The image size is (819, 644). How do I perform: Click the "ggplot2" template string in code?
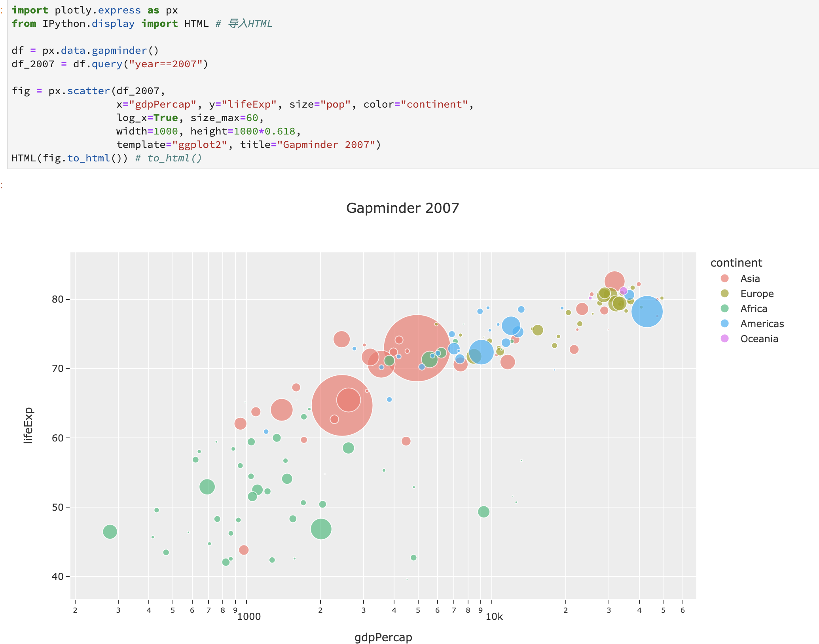tap(199, 145)
